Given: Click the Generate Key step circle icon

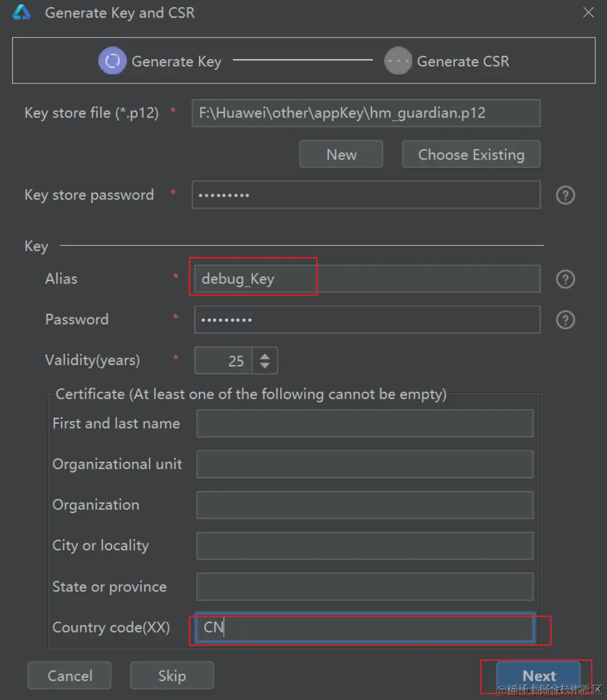Looking at the screenshot, I should (112, 60).
